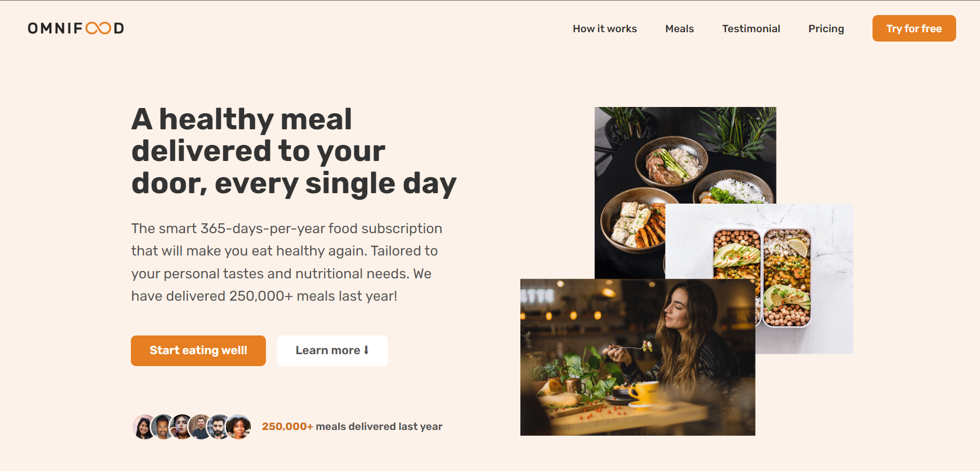Click the infinity symbol in the logo
Viewport: 980px width, 471px height.
click(x=98, y=28)
